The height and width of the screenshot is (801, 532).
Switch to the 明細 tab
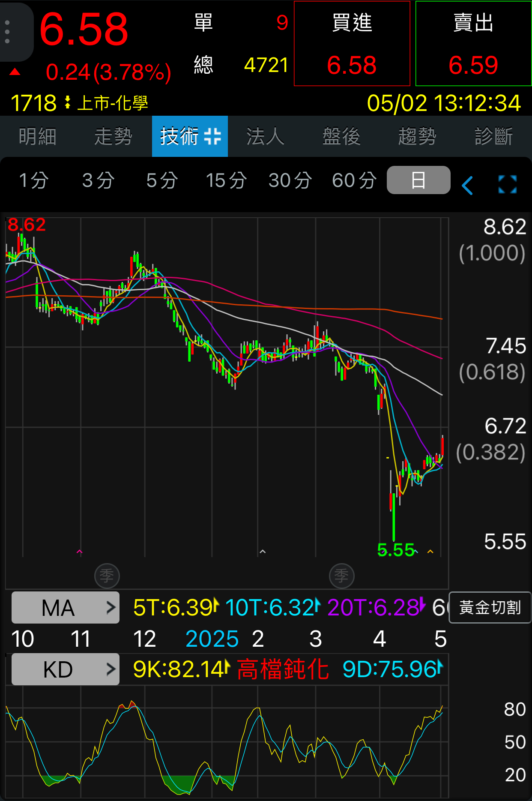(38, 137)
